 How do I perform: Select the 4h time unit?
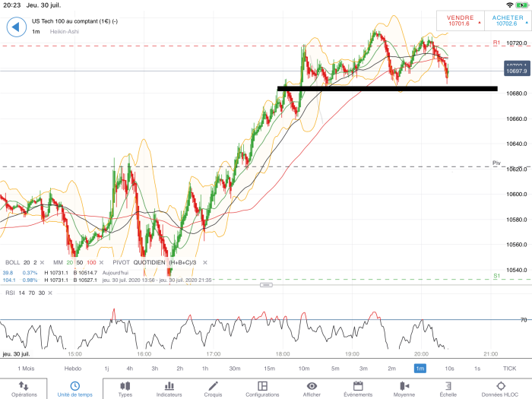coord(130,369)
